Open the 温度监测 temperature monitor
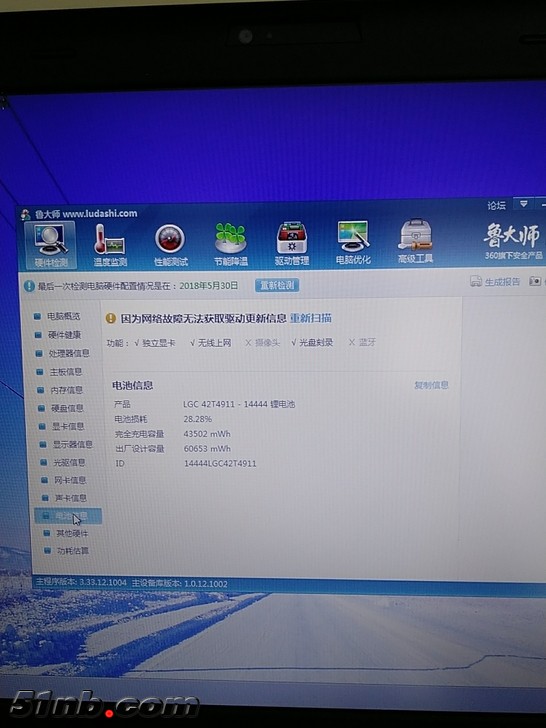 coord(110,245)
